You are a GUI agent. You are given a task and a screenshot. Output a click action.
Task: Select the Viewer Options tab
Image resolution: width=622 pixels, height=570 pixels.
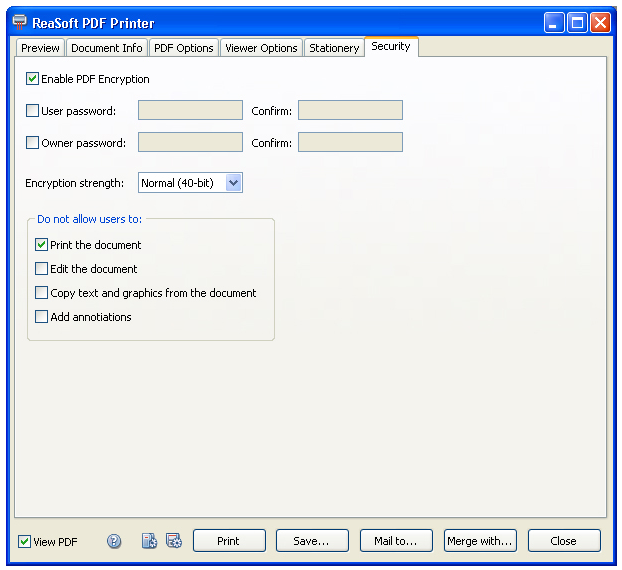coord(261,48)
